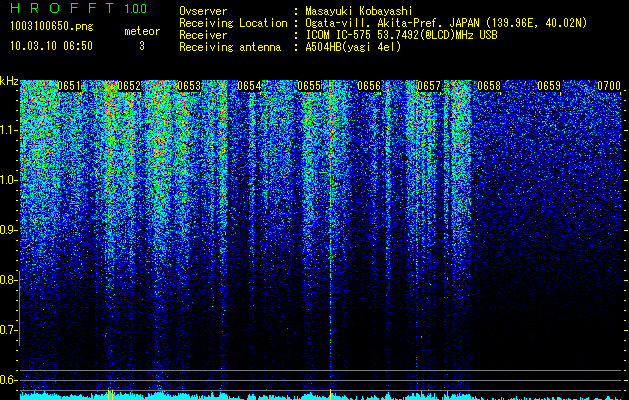This screenshot has height=400, width=629.
Task: Click the meteor label
Action: coord(142,31)
